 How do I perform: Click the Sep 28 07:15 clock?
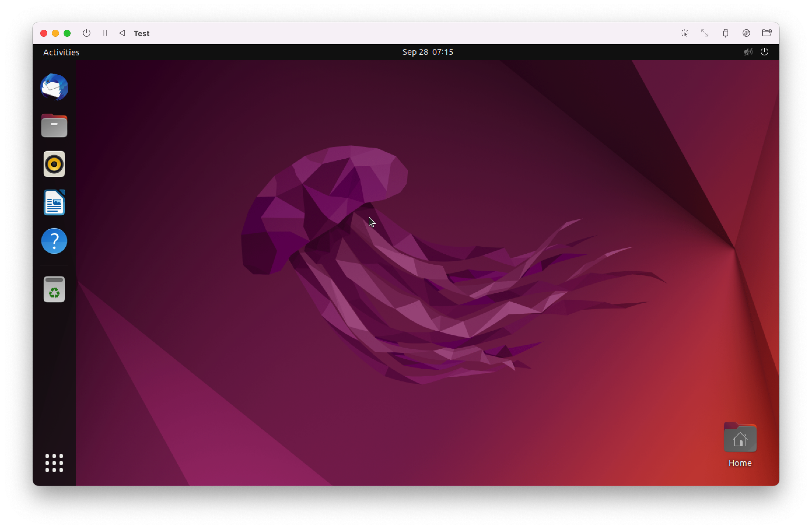point(428,52)
